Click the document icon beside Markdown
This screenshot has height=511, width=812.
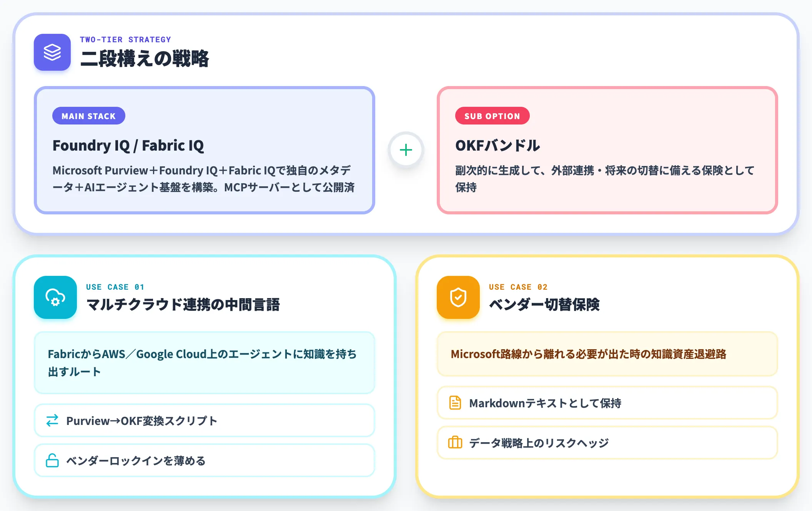click(x=455, y=403)
